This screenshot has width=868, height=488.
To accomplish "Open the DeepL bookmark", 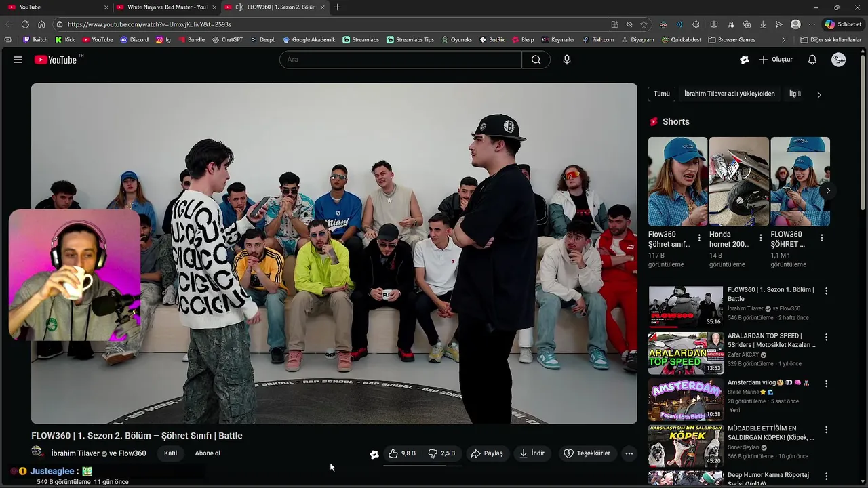I will (263, 40).
